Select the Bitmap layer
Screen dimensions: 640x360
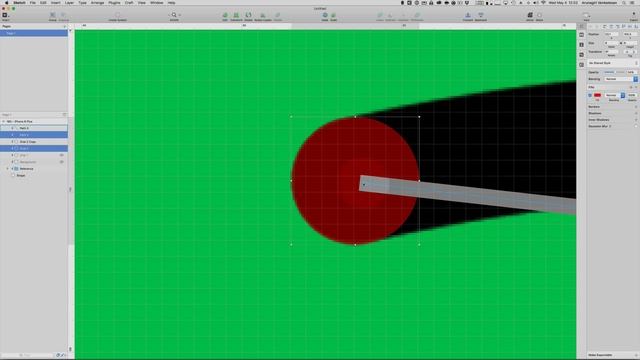[34, 176]
